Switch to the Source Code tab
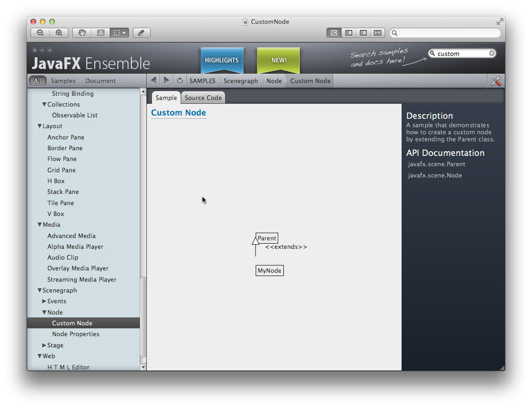The width and height of the screenshot is (532, 408). [x=203, y=98]
